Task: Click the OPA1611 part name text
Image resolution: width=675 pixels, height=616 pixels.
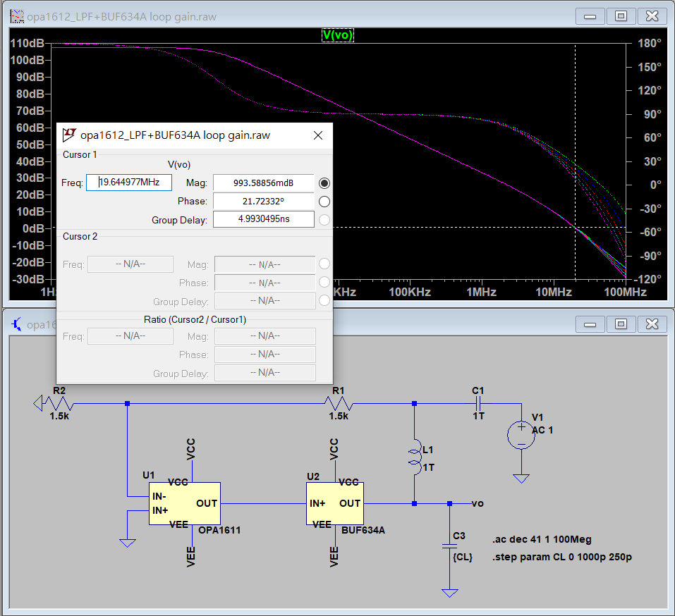Action: pos(219,530)
